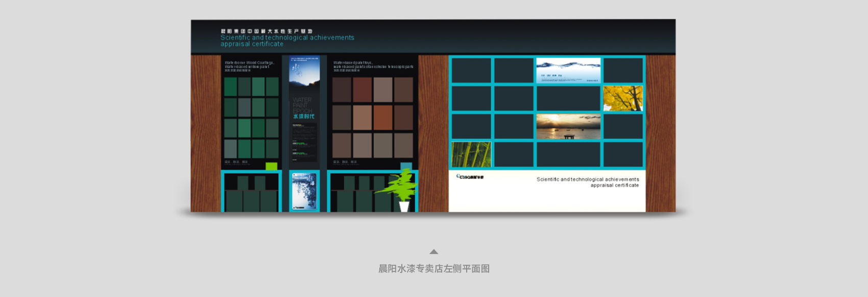Click the logo on the white panel
The image size is (868, 297).
pos(470,177)
